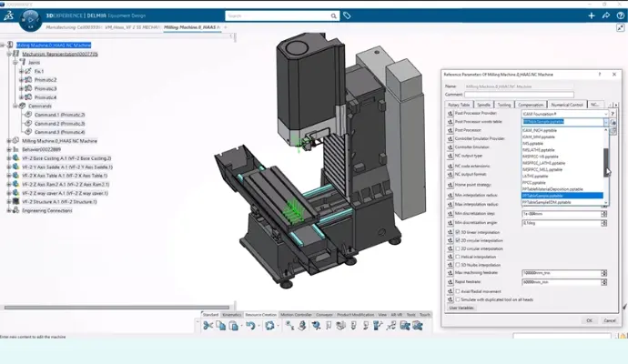Collapse the Post Processor words table combo arrow
Viewport: 628px width, 364px height.
(605, 122)
